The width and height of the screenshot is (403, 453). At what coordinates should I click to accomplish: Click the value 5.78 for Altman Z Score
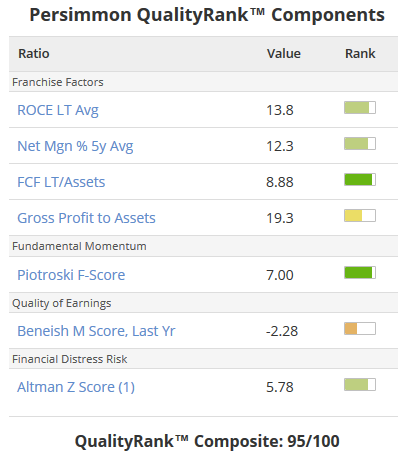pyautogui.click(x=280, y=387)
